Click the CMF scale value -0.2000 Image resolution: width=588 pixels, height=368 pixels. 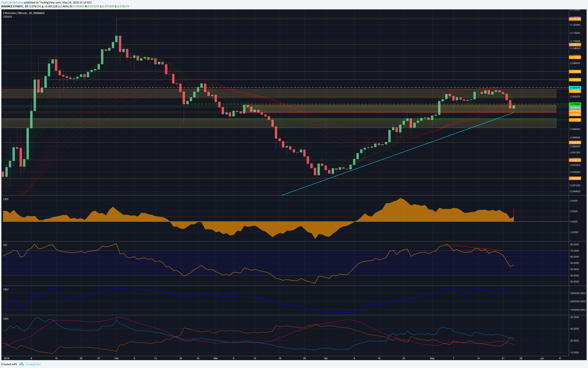[574, 232]
